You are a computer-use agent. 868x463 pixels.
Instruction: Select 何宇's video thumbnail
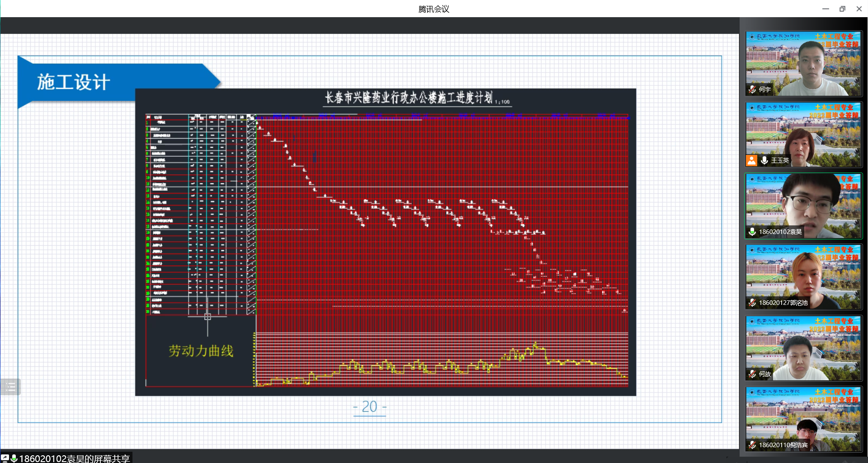[804, 63]
